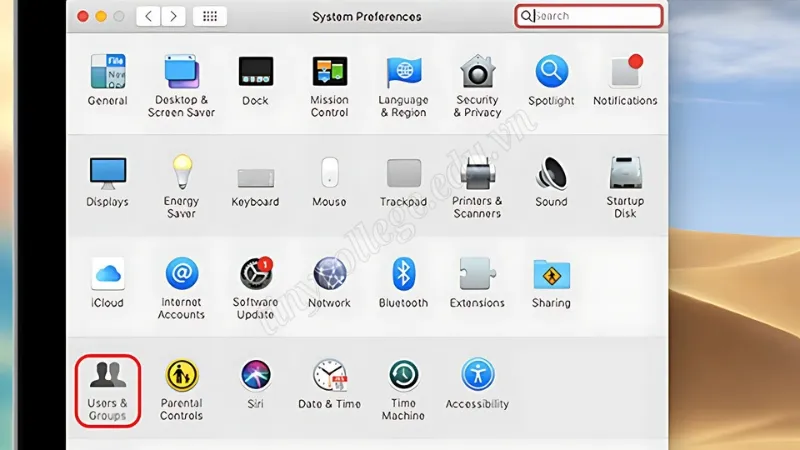The width and height of the screenshot is (800, 450).
Task: Open Energy Saver settings
Action: (181, 187)
